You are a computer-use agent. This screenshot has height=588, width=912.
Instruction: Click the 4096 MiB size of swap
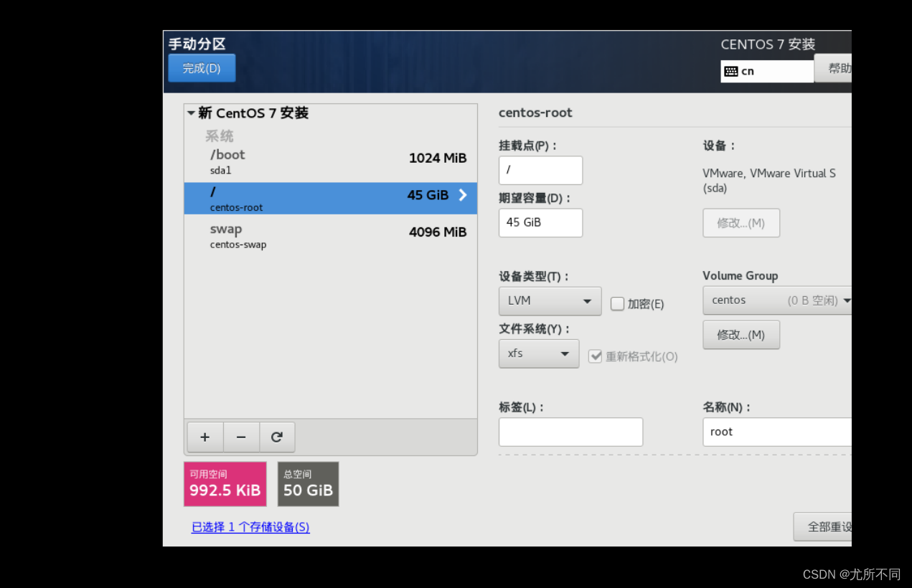pos(438,232)
